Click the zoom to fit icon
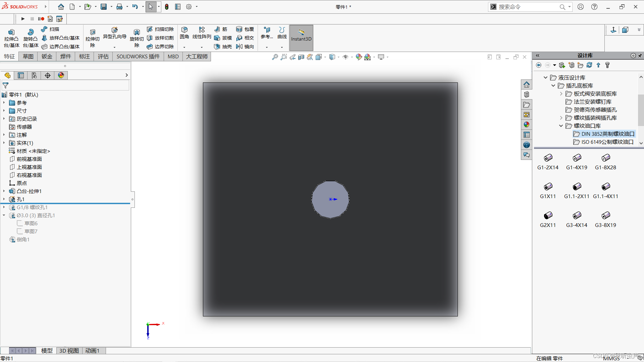Screen dimensions: 644x362 pos(275,57)
